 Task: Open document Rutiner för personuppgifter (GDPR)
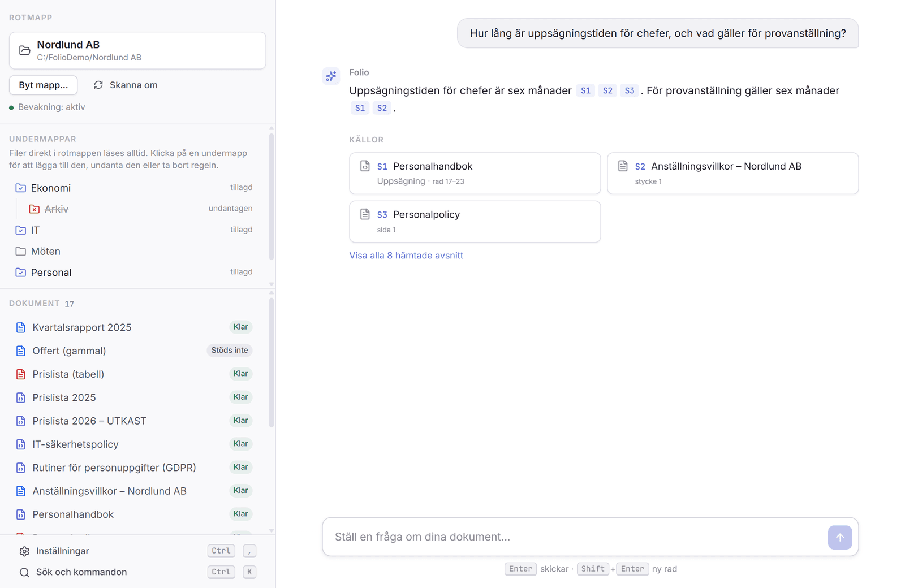[x=134, y=468]
